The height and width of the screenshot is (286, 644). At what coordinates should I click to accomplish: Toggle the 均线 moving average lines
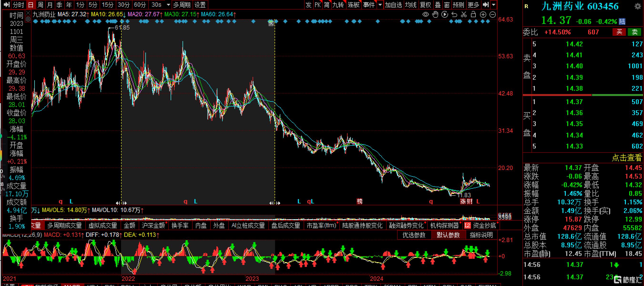point(411,5)
